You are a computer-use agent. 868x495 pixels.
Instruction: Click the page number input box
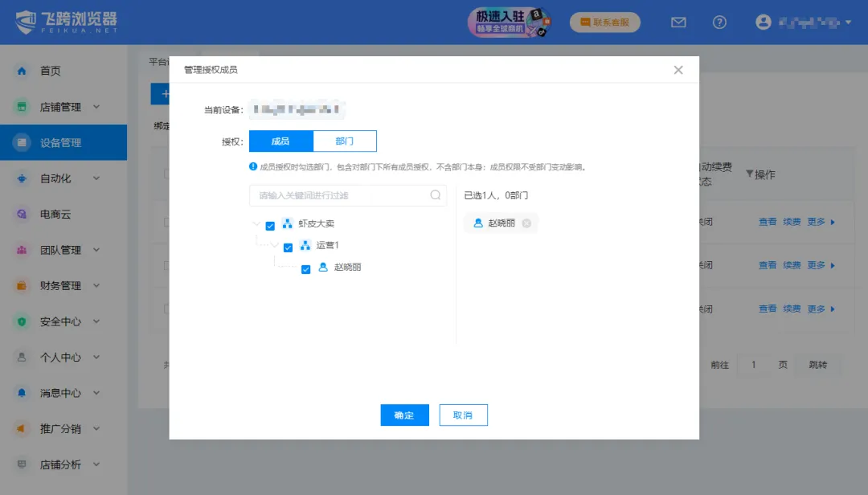753,365
